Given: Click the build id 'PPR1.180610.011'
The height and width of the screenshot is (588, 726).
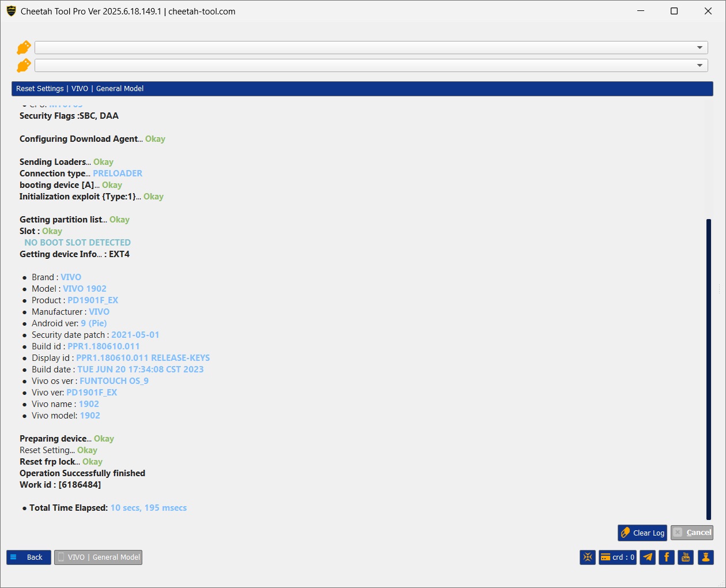Looking at the screenshot, I should pyautogui.click(x=104, y=346).
